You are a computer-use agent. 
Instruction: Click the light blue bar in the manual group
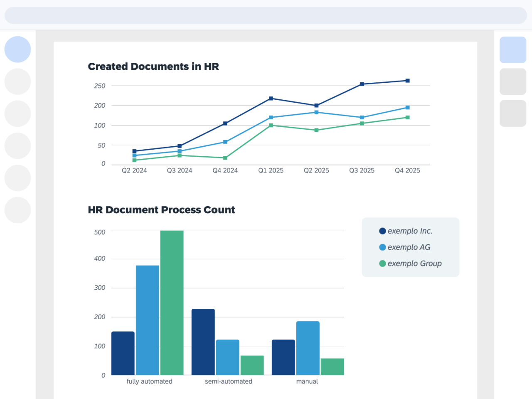(308, 348)
